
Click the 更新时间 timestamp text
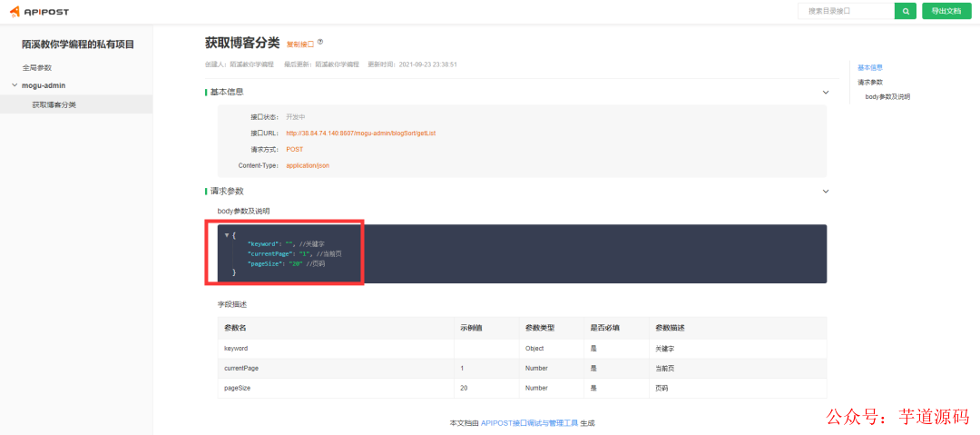(x=413, y=64)
